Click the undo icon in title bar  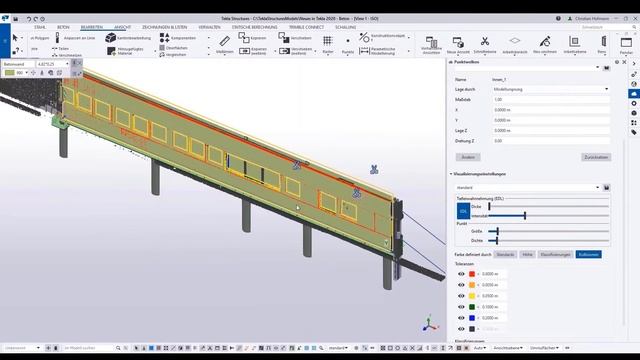tap(29, 19)
